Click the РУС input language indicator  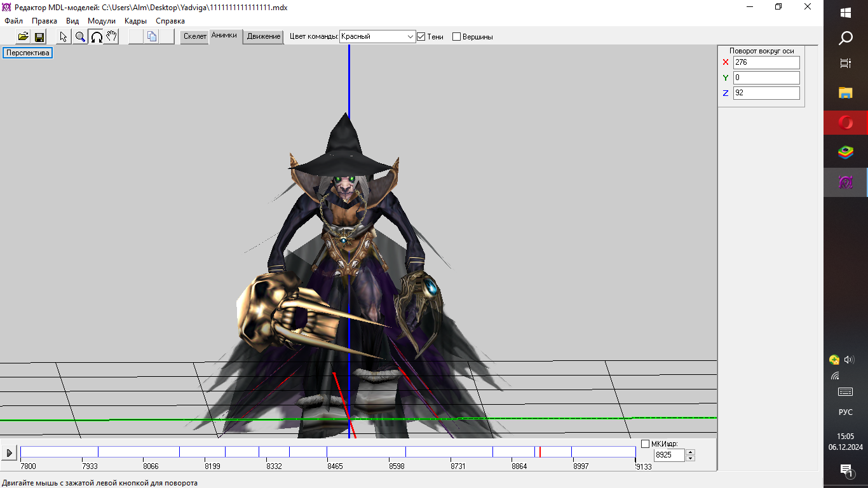click(x=846, y=412)
